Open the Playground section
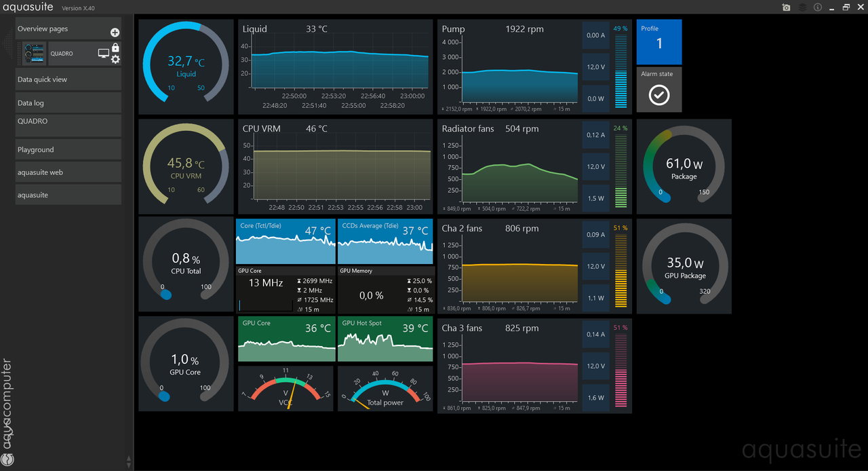Screen dimensions: 868x471 68,150
